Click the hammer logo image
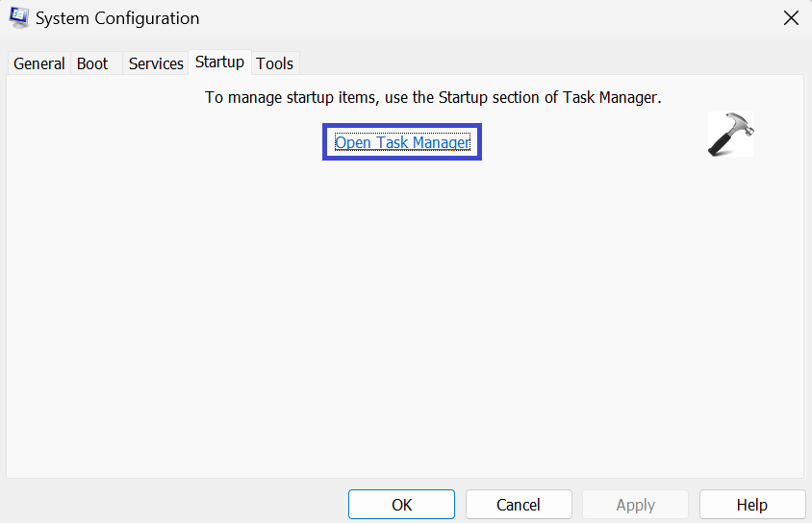 point(730,135)
